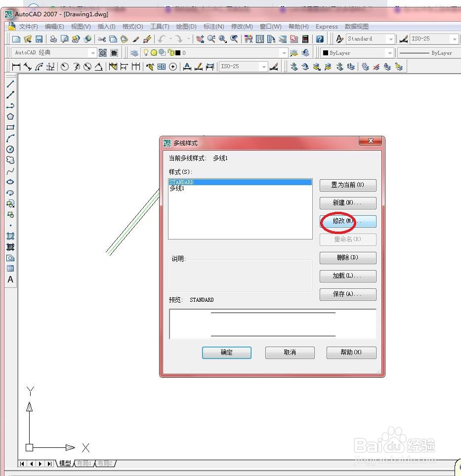Open the ISO-25 dropdown in dimension toolbar
This screenshot has height=476, width=461.
(263, 67)
